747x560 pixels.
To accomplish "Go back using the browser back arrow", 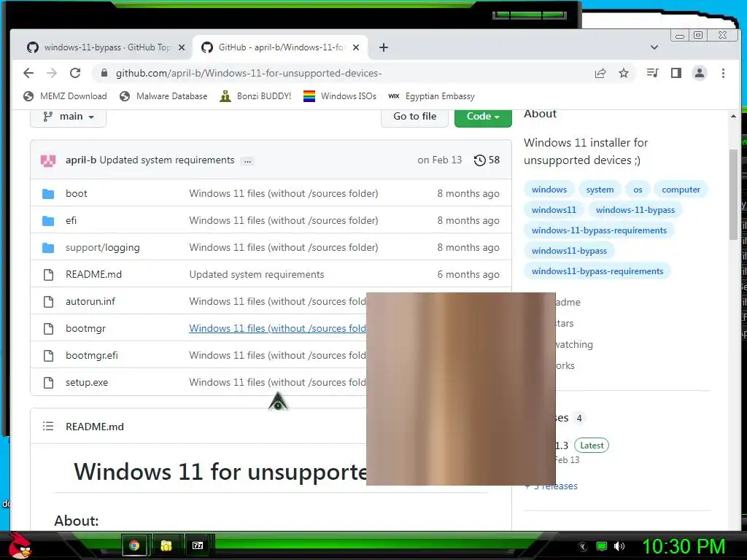I will [28, 74].
